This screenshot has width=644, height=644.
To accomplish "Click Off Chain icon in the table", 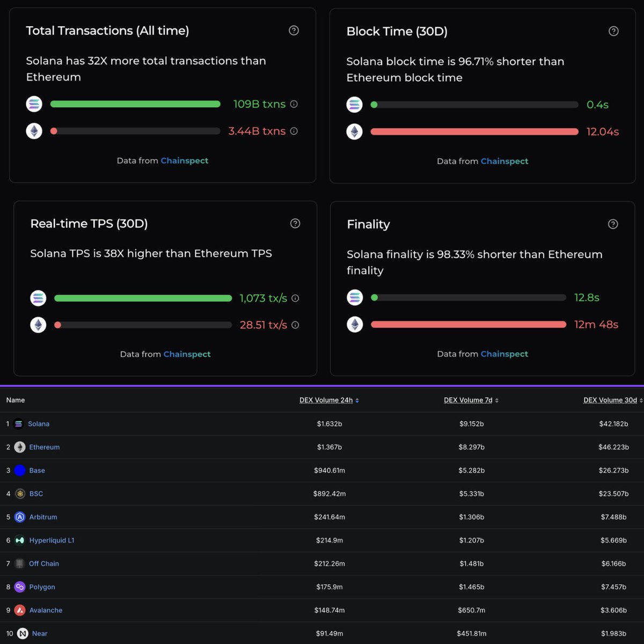I will (x=20, y=563).
